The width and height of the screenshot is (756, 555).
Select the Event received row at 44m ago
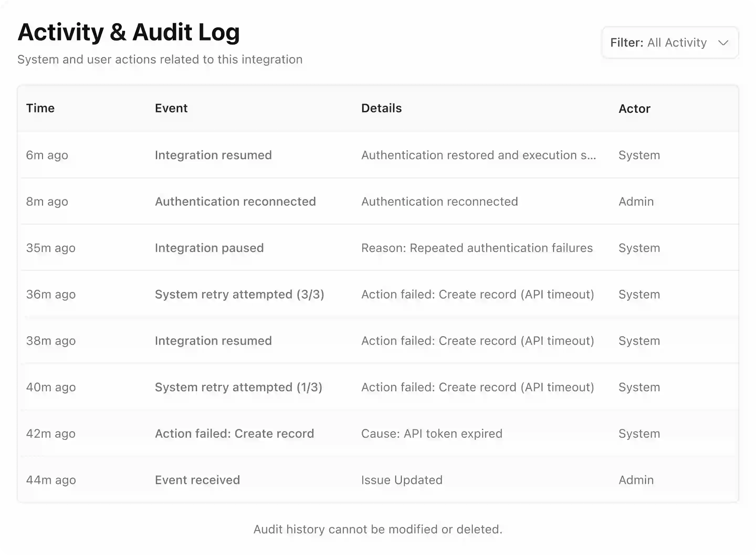pos(197,480)
